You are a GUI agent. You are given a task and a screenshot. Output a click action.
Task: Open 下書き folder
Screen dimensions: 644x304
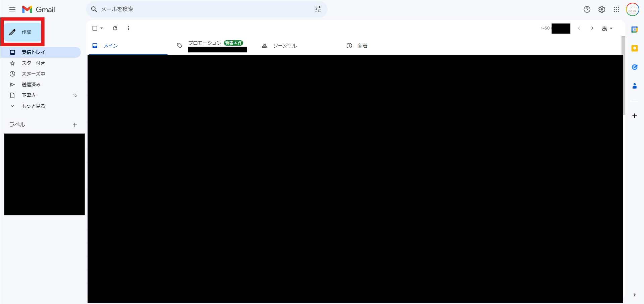pos(41,95)
